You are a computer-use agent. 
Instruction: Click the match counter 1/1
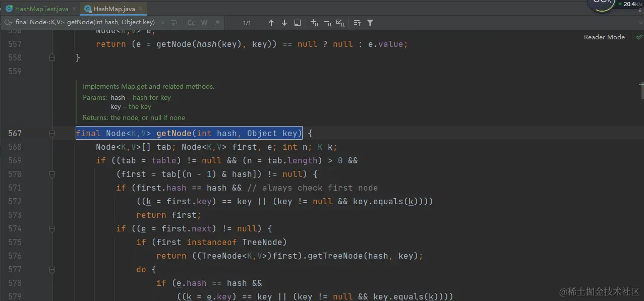tap(247, 23)
